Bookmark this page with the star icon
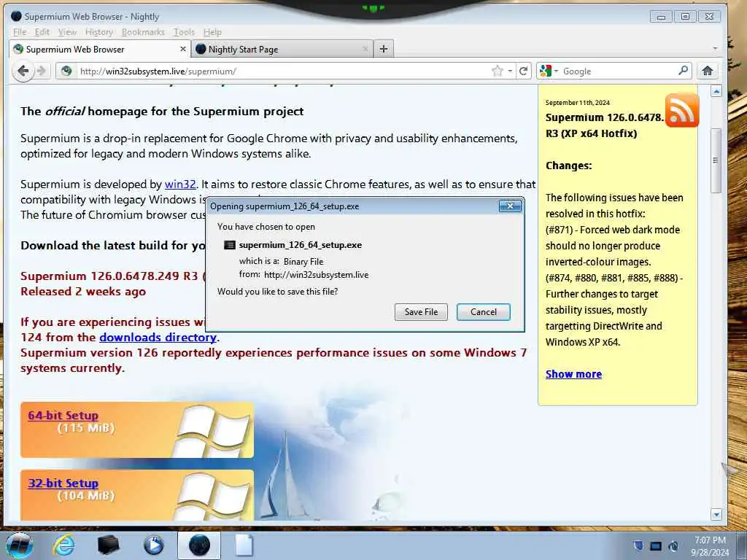 (497, 71)
